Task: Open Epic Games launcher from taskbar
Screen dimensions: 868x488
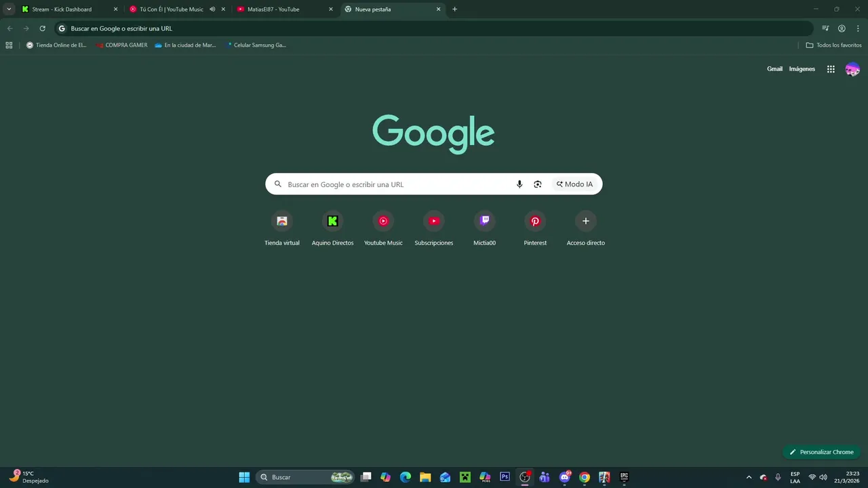Action: [624, 477]
